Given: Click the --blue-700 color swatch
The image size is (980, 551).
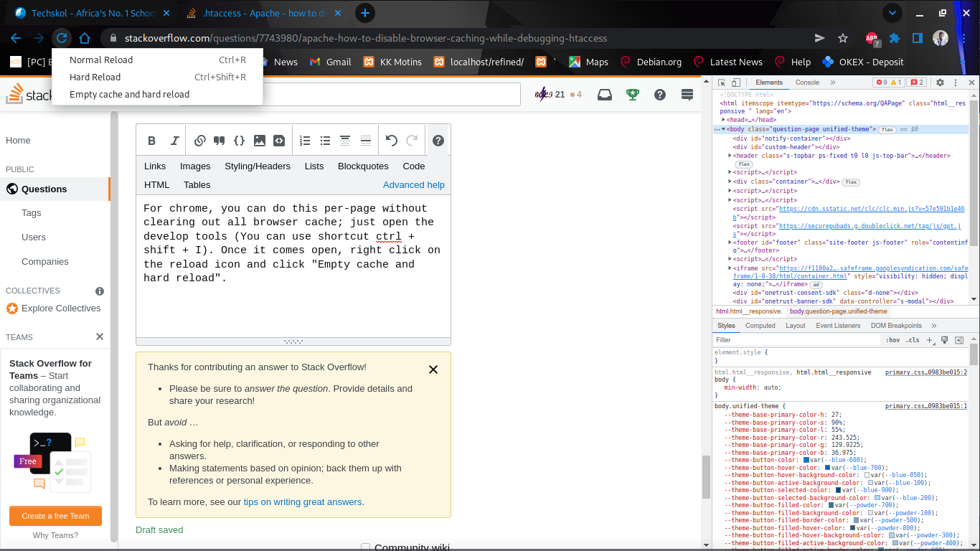Looking at the screenshot, I should (827, 468).
